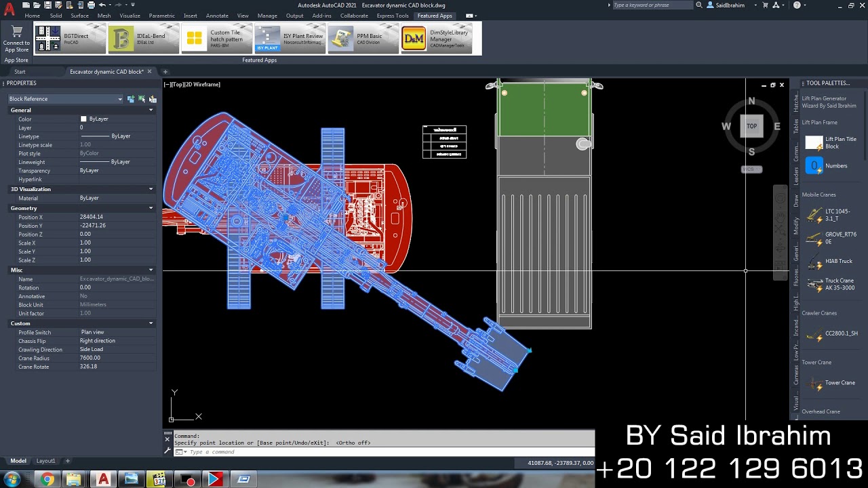Image resolution: width=868 pixels, height=488 pixels.
Task: Click the Profile Switch Plan view value
Action: 116,332
